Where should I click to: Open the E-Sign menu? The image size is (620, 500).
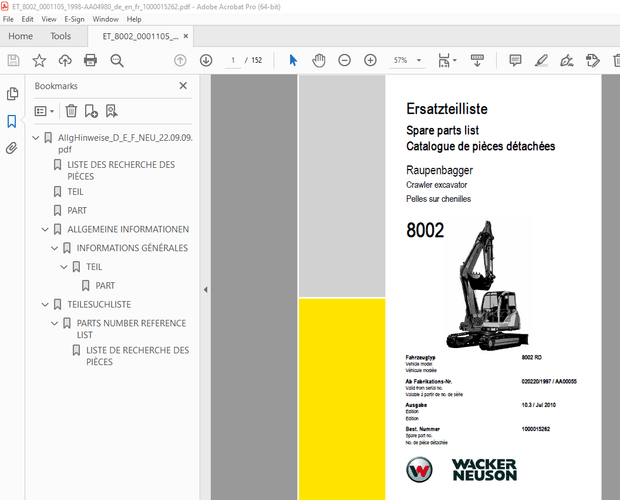(74, 19)
